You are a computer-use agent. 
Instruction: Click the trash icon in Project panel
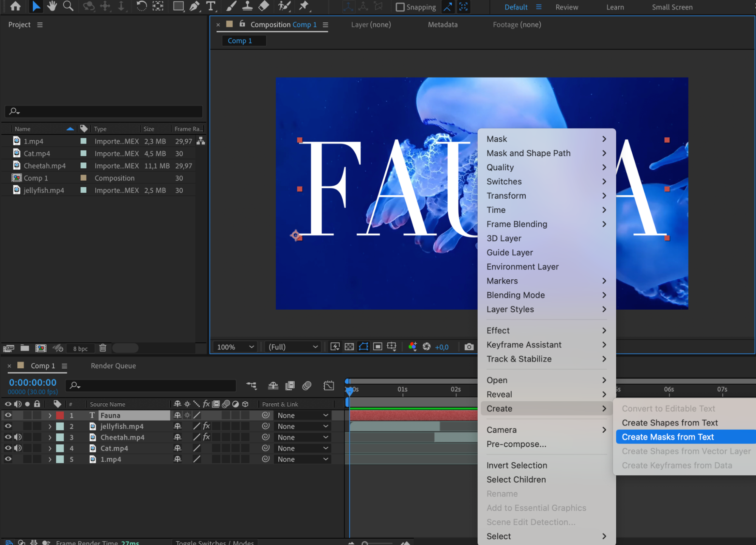tap(102, 348)
